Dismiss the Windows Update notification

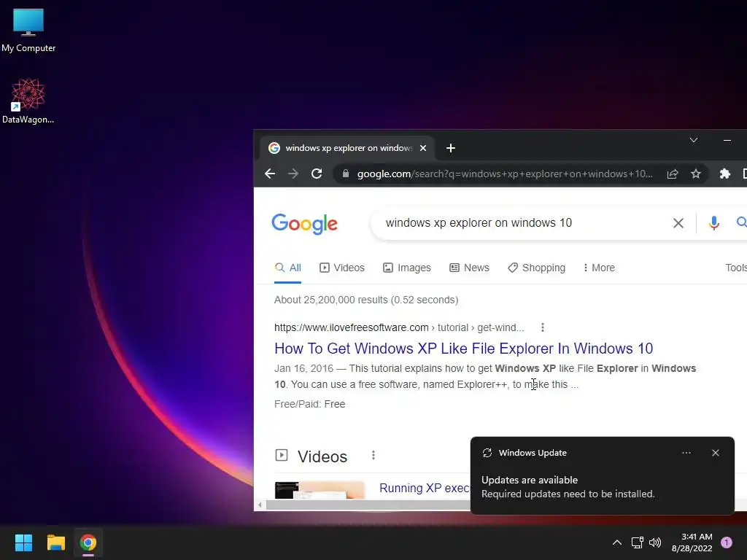click(716, 453)
